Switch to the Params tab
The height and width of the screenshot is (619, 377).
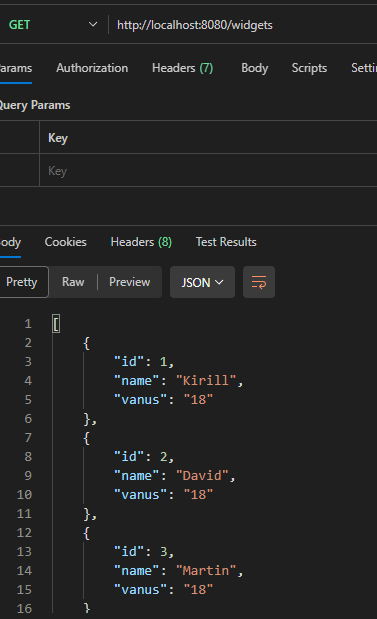(x=16, y=68)
